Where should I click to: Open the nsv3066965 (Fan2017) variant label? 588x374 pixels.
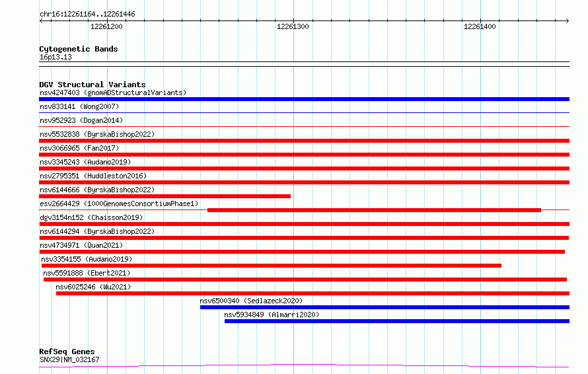tap(79, 148)
